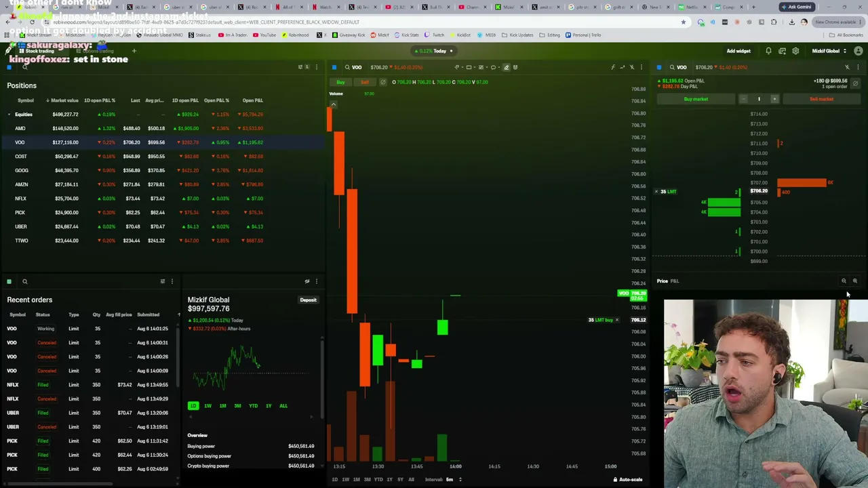Screen dimensions: 868x488
Task: Collapse the chart volume legend chevron
Action: click(x=333, y=104)
